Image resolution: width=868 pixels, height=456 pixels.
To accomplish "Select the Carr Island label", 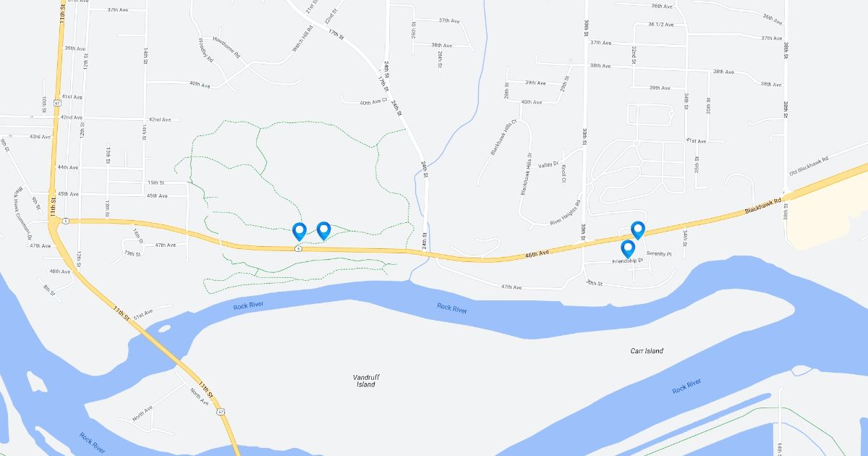I will (x=647, y=351).
